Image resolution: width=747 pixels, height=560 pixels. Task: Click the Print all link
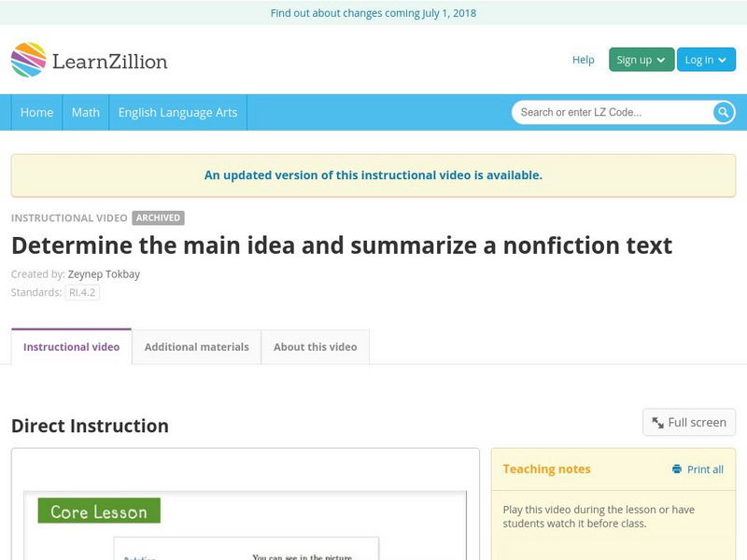(x=705, y=469)
